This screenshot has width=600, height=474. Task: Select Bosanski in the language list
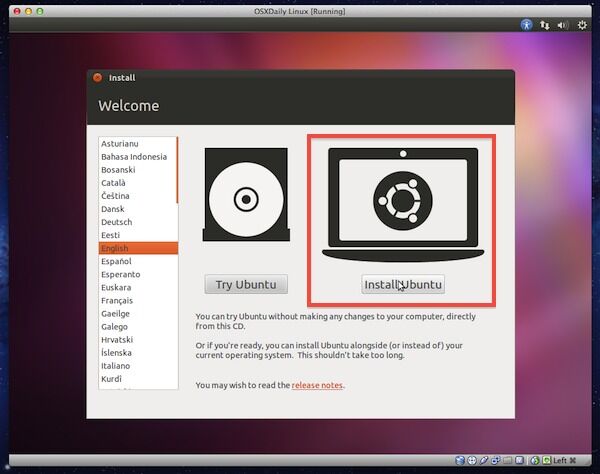click(x=138, y=169)
